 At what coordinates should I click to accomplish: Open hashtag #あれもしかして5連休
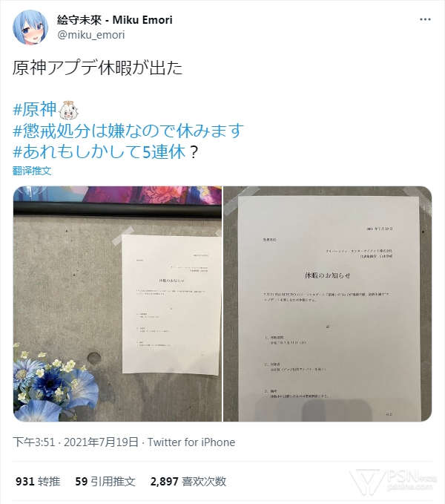99,151
